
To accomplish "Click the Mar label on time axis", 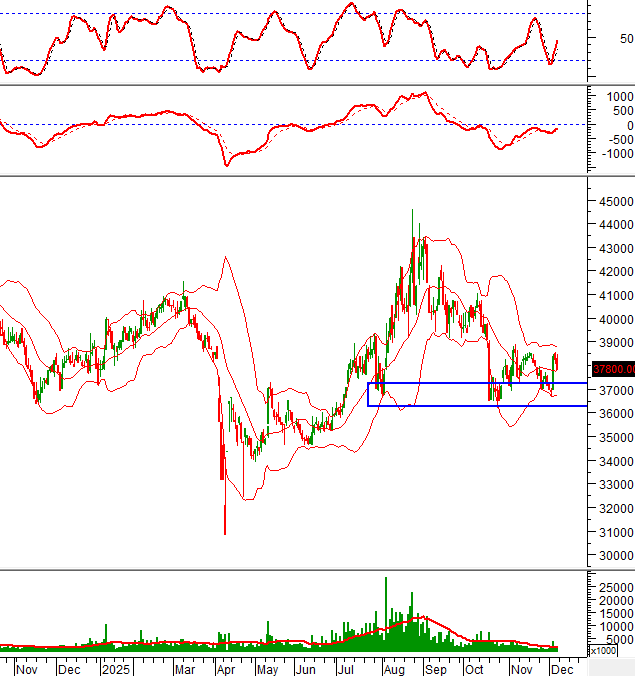I will pyautogui.click(x=184, y=667).
